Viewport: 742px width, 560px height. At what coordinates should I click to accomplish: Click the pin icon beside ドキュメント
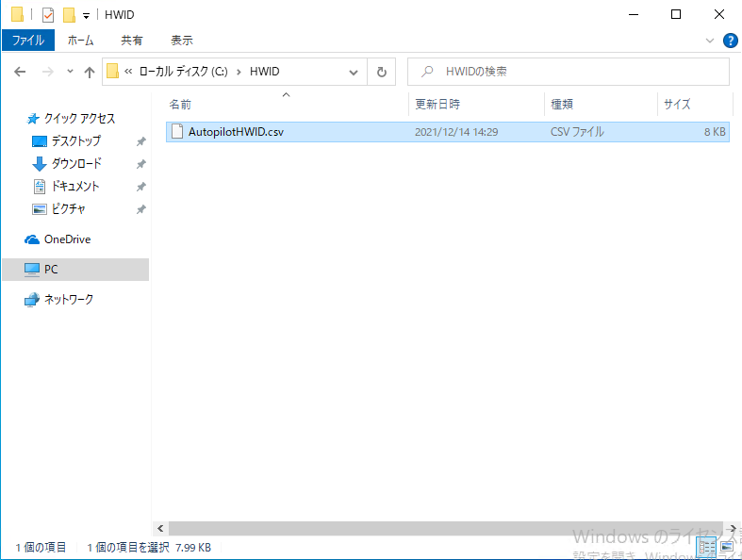(141, 187)
